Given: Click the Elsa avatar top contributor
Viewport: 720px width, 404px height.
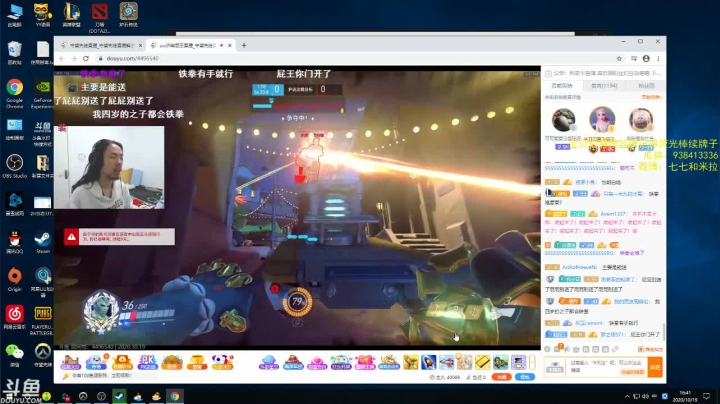Looking at the screenshot, I should pos(602,119).
